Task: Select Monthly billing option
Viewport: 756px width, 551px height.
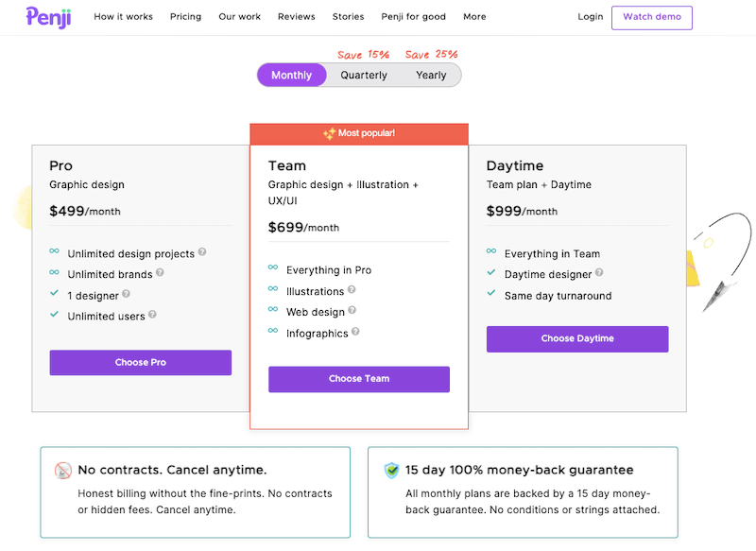Action: (x=292, y=76)
